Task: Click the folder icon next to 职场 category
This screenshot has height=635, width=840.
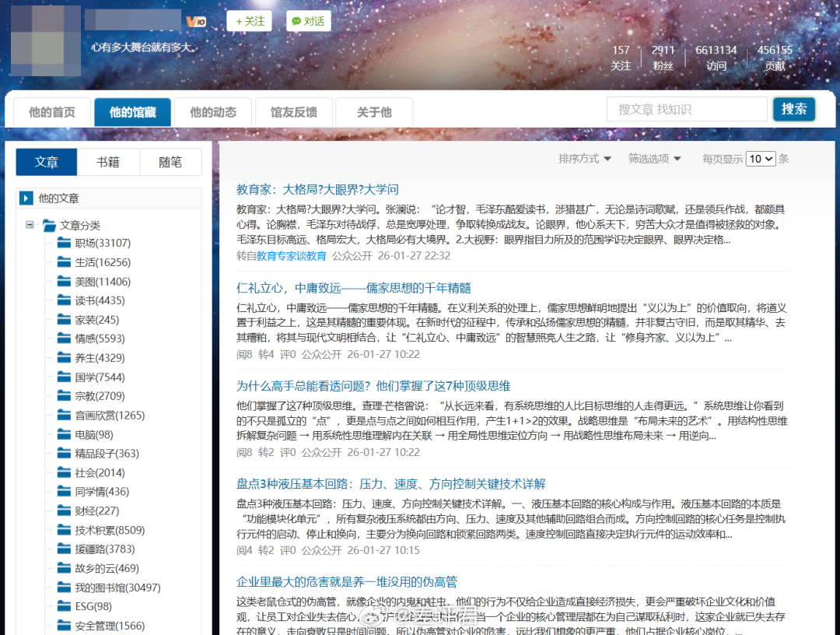Action: point(63,242)
